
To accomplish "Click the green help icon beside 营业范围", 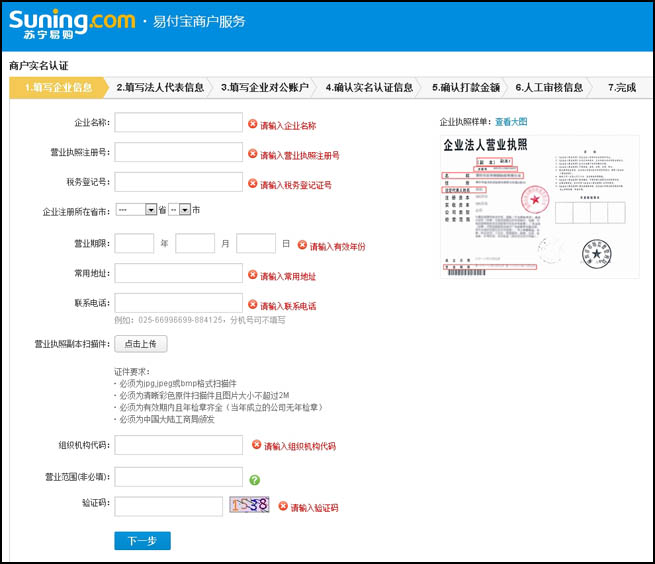I will coord(254,479).
